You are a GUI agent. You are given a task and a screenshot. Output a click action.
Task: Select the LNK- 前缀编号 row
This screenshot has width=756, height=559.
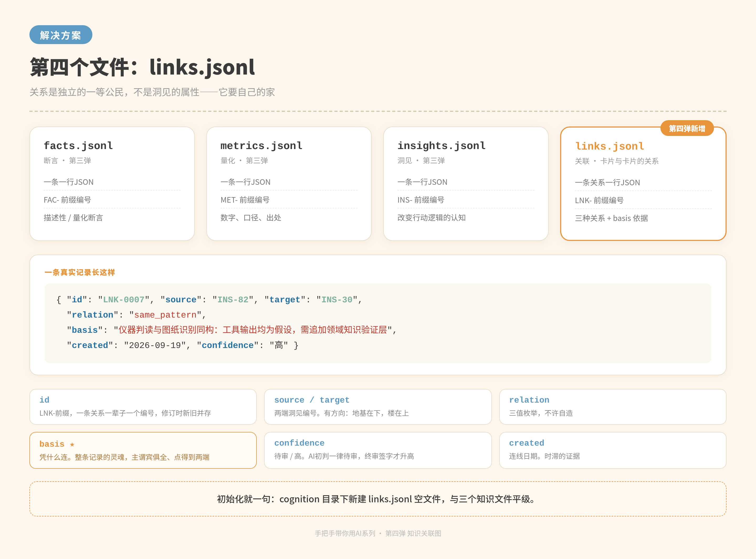click(x=643, y=200)
